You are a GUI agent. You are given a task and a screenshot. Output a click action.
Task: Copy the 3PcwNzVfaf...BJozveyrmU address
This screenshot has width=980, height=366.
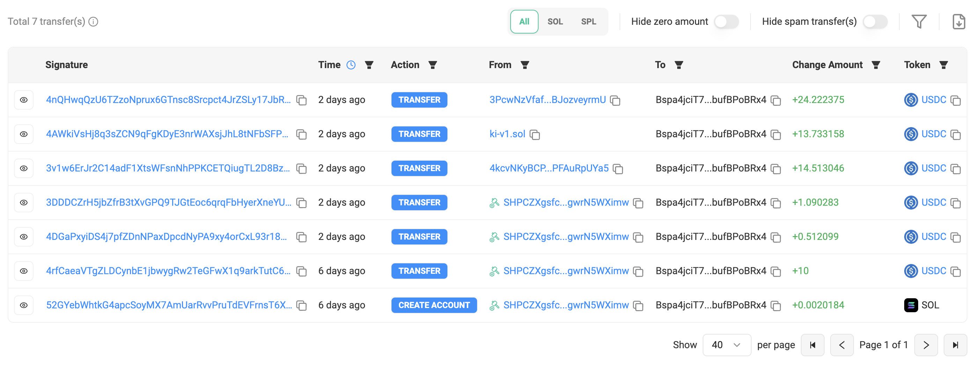click(615, 101)
